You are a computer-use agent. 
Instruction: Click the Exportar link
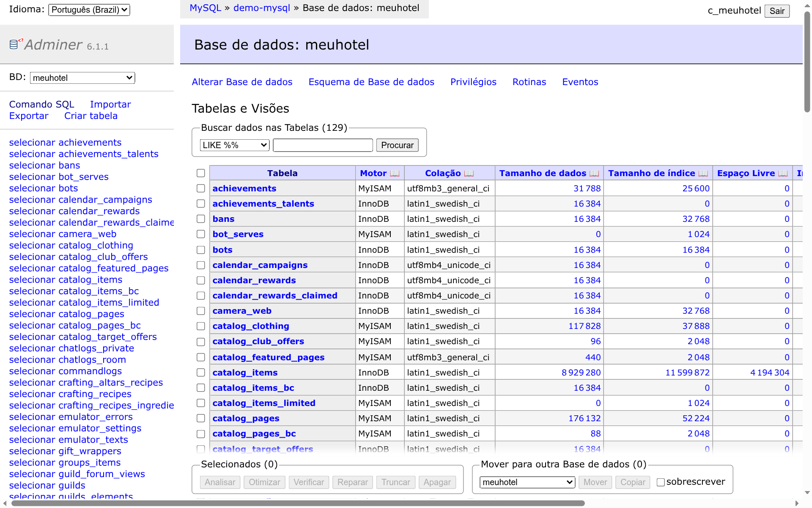tap(29, 116)
